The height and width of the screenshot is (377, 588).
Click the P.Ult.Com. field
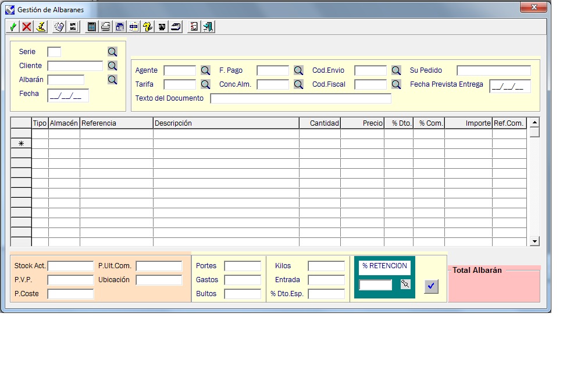pyautogui.click(x=159, y=266)
